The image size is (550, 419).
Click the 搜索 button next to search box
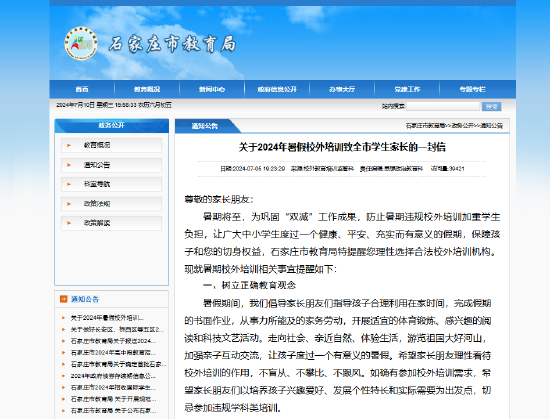click(x=491, y=107)
